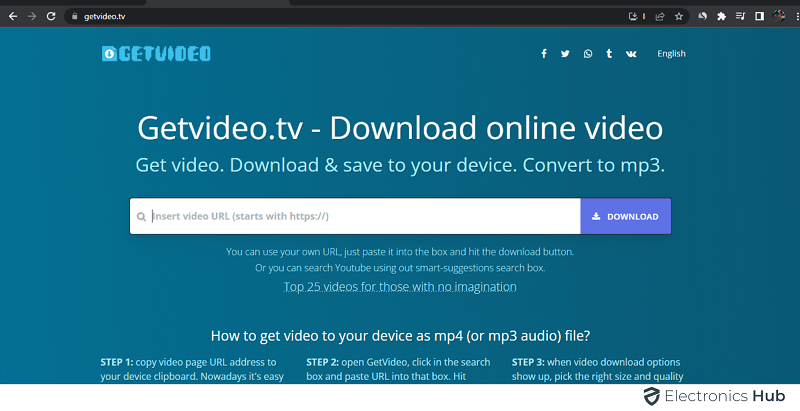Open the media control playlist icon
The height and width of the screenshot is (411, 800).
pyautogui.click(x=740, y=16)
